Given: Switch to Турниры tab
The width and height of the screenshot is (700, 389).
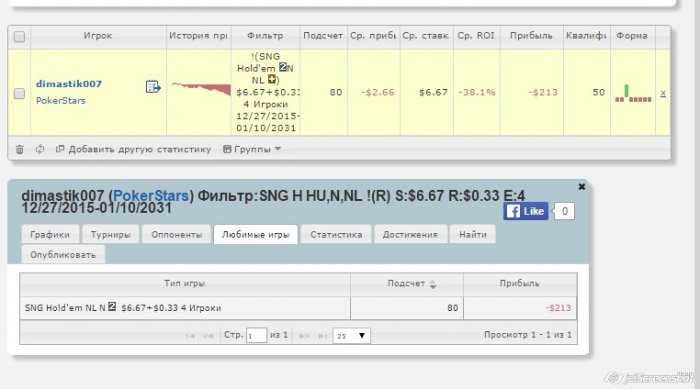Looking at the screenshot, I should coord(110,234).
